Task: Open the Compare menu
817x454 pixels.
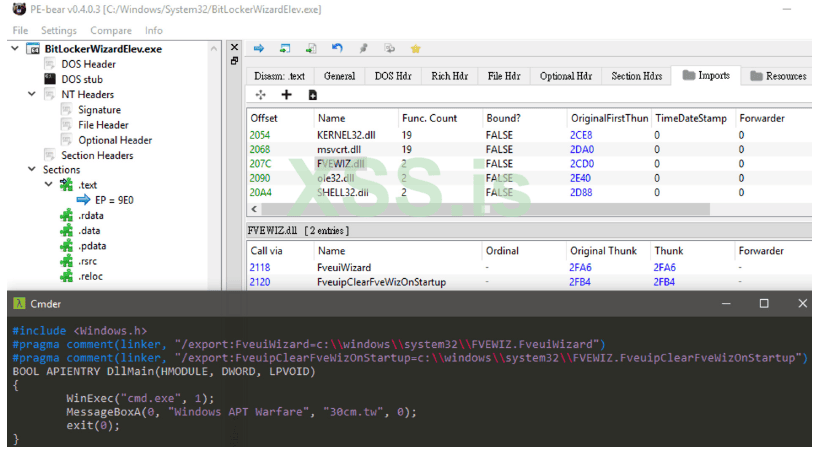Action: 111,30
